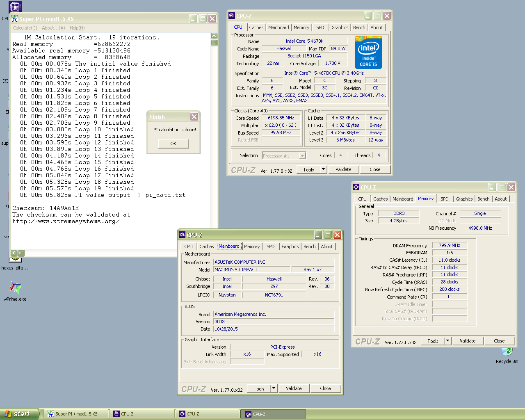Open the CPU-Z desktop icon in the top-left corner
This screenshot has width=525, height=420.
tap(15, 7)
